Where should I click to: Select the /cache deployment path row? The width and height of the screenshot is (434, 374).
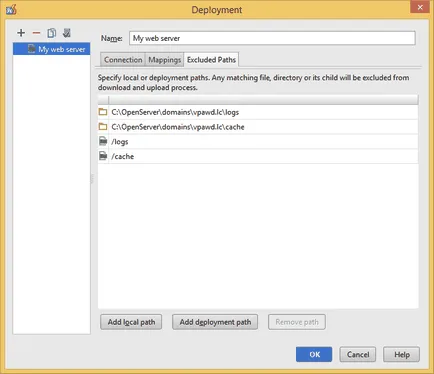(x=258, y=156)
